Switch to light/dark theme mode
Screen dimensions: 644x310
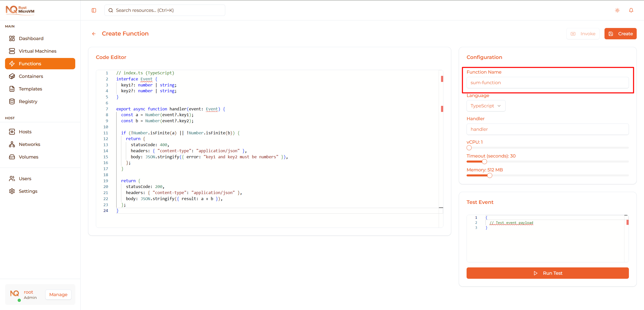(617, 10)
